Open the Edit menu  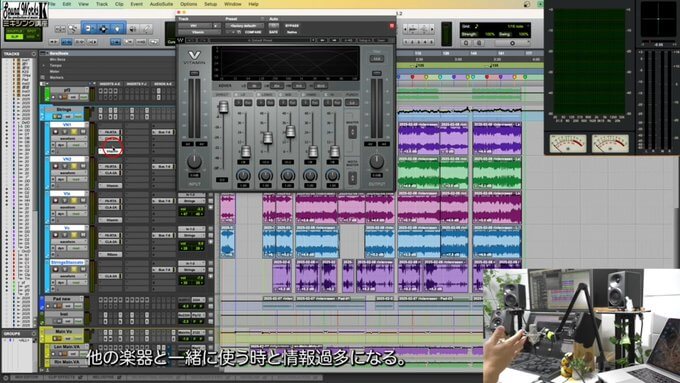(x=67, y=4)
